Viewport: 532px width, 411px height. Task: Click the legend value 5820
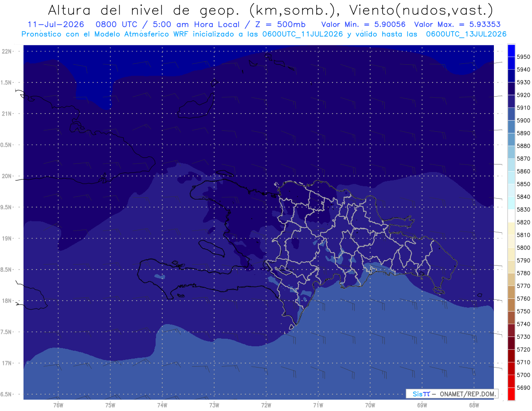tap(523, 222)
